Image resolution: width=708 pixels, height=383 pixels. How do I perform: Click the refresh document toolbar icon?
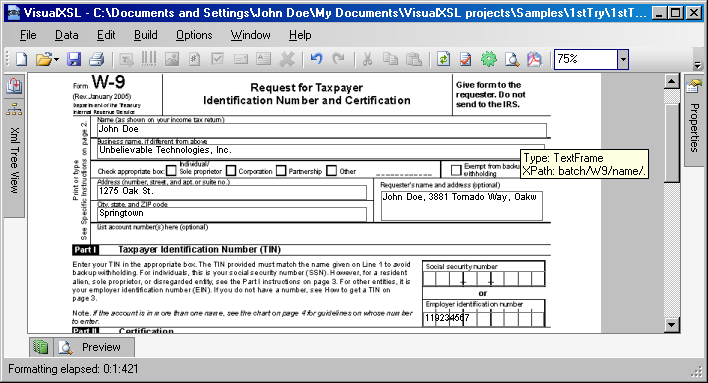443,59
